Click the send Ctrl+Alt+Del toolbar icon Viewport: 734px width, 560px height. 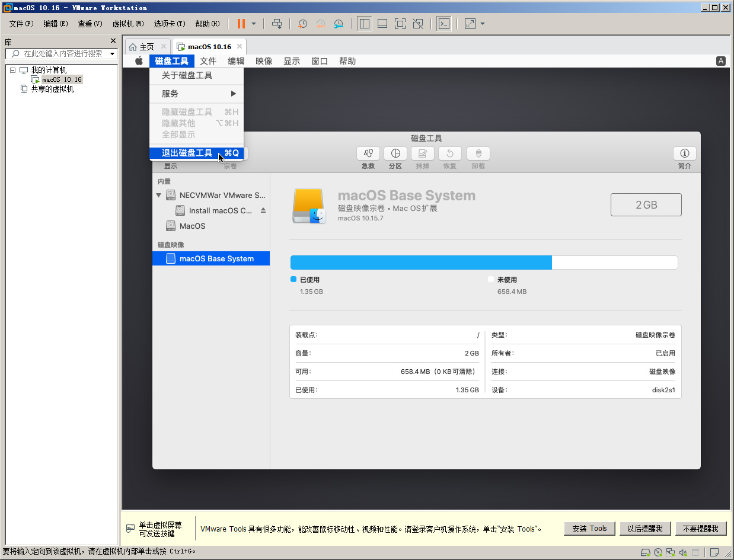(x=277, y=24)
